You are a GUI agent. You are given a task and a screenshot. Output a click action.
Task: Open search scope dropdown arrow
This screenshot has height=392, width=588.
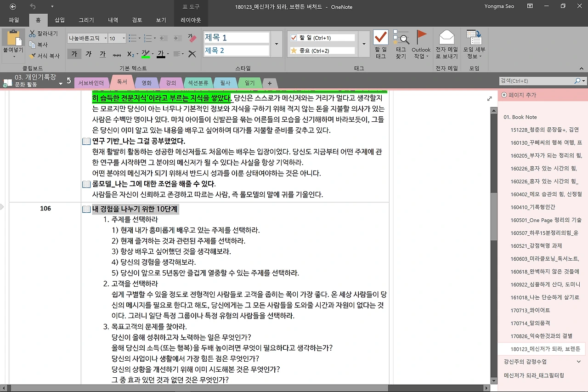tap(584, 81)
